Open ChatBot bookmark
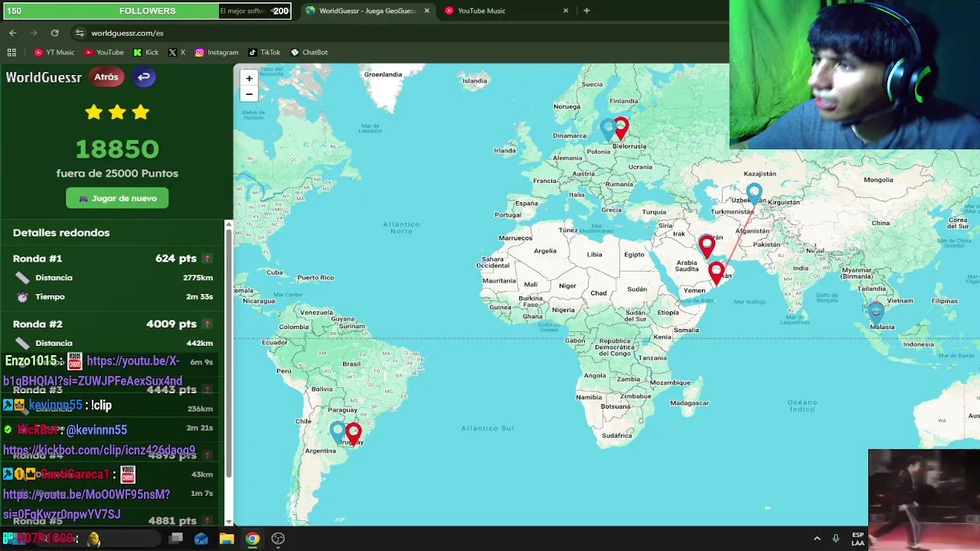The image size is (980, 551). tap(309, 52)
